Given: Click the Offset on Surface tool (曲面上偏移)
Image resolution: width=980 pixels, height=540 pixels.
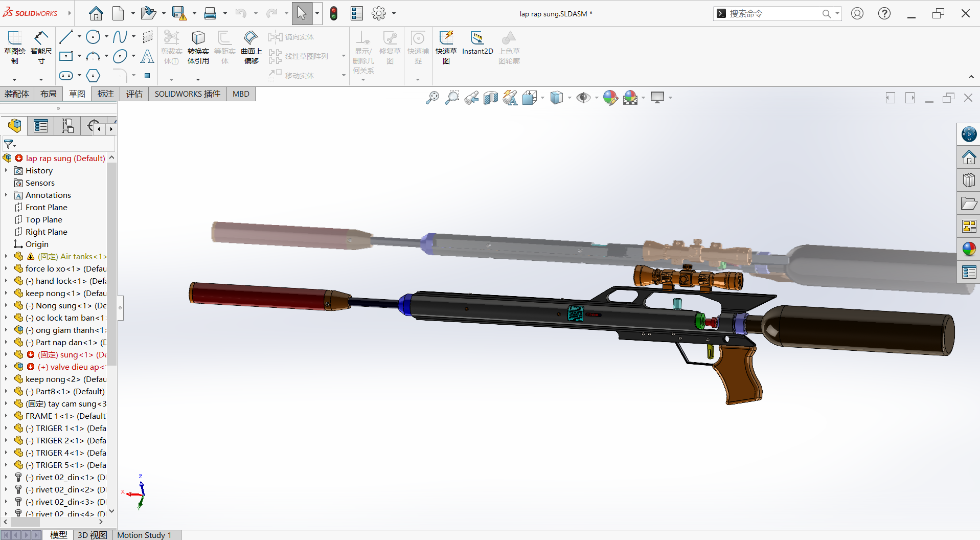Looking at the screenshot, I should coord(252,47).
